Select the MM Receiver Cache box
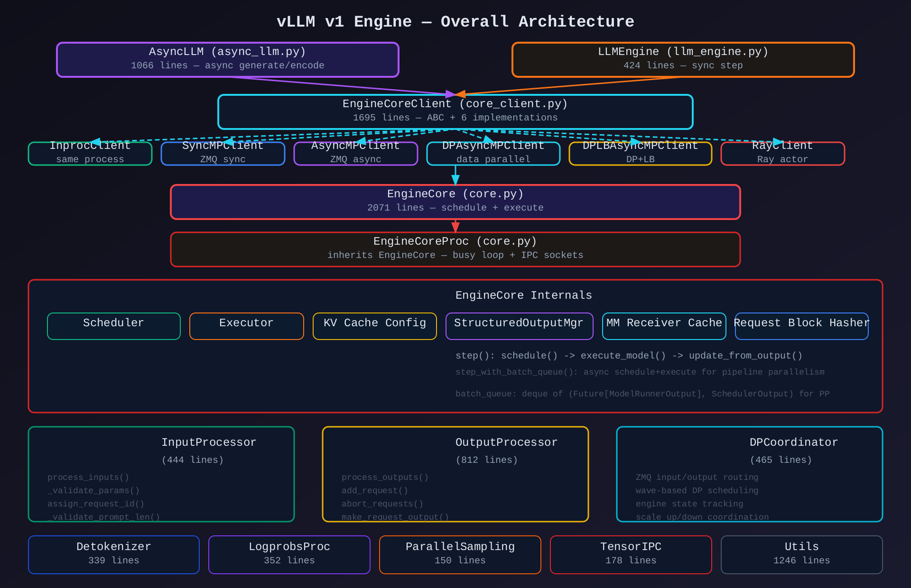Viewport: 911px width, 588px height. (x=664, y=326)
